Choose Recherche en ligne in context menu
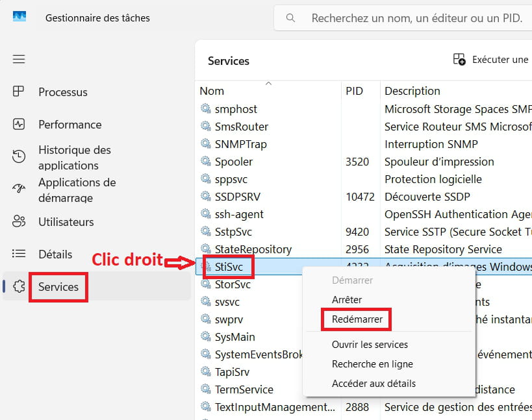The image size is (532, 420). (372, 364)
